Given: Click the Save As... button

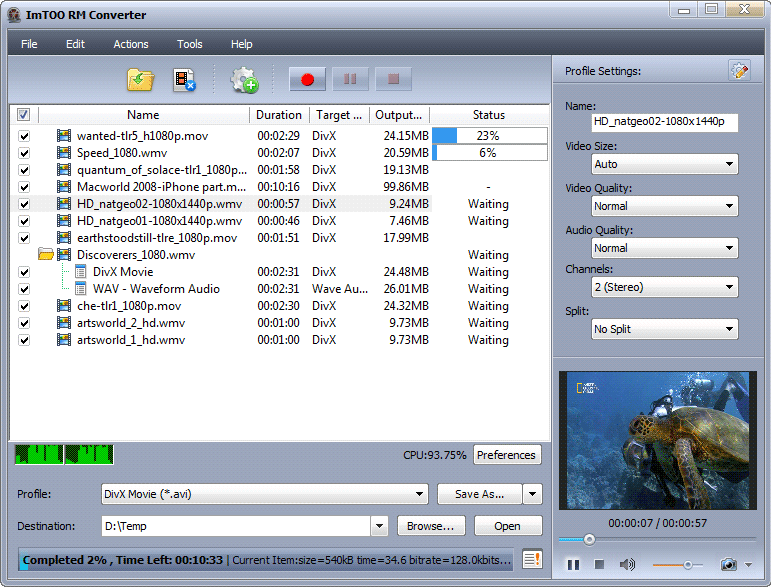Looking at the screenshot, I should (479, 494).
